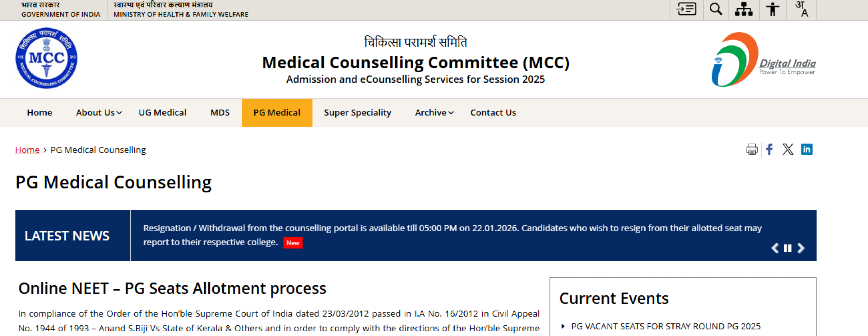The image size is (868, 336).
Task: Pause the Latest News ticker
Action: point(787,248)
